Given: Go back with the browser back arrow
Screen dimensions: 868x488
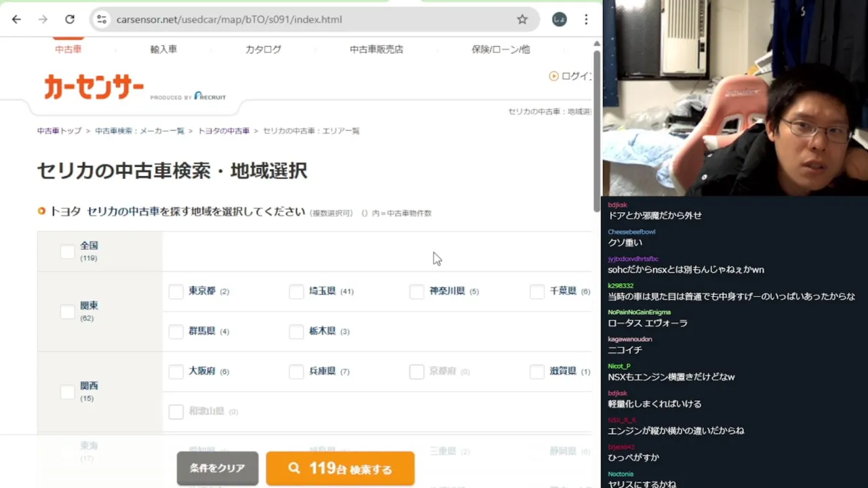Looking at the screenshot, I should pos(16,20).
